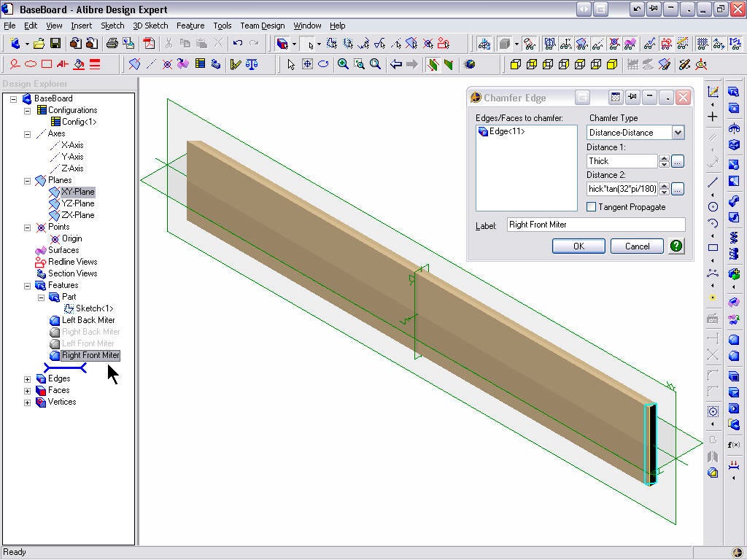This screenshot has height=560, width=747.
Task: Expand the Faces tree node
Action: coord(28,390)
